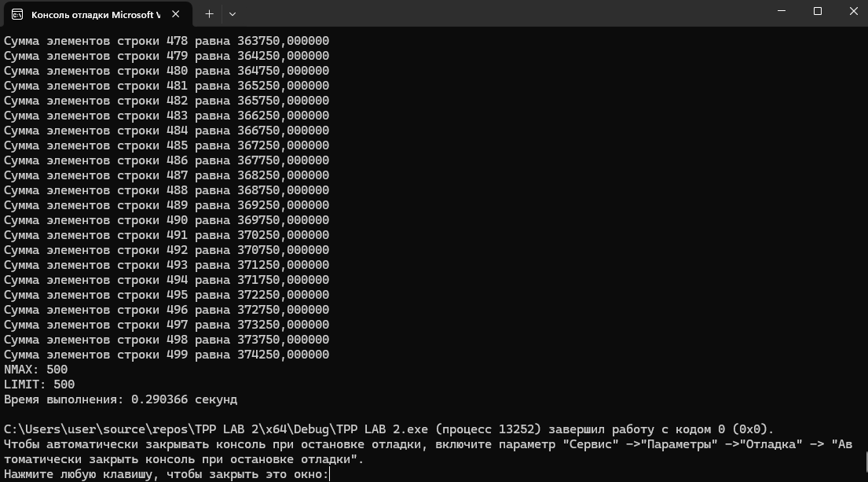Click the row sum line for строки 496
Image resolution: width=868 pixels, height=482 pixels.
tap(167, 311)
